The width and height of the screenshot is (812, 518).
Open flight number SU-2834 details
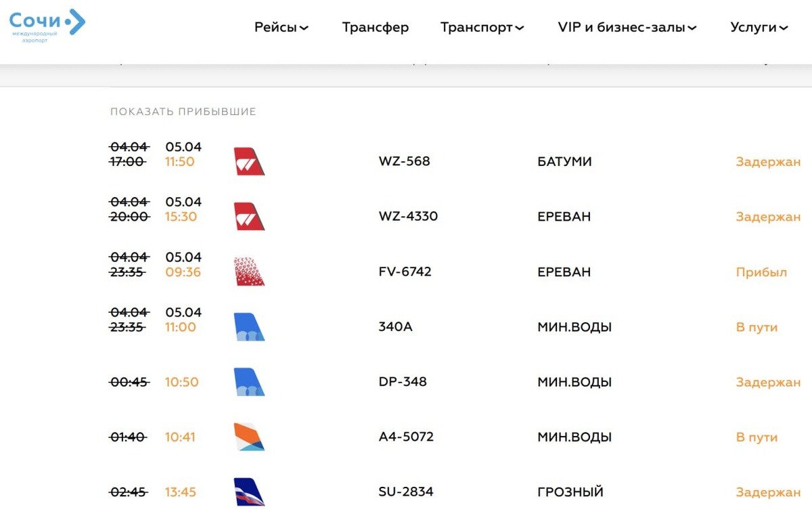[406, 492]
